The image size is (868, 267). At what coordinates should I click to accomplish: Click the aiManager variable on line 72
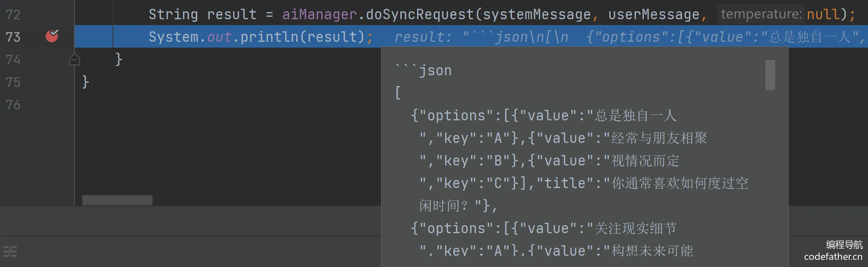[x=319, y=15]
